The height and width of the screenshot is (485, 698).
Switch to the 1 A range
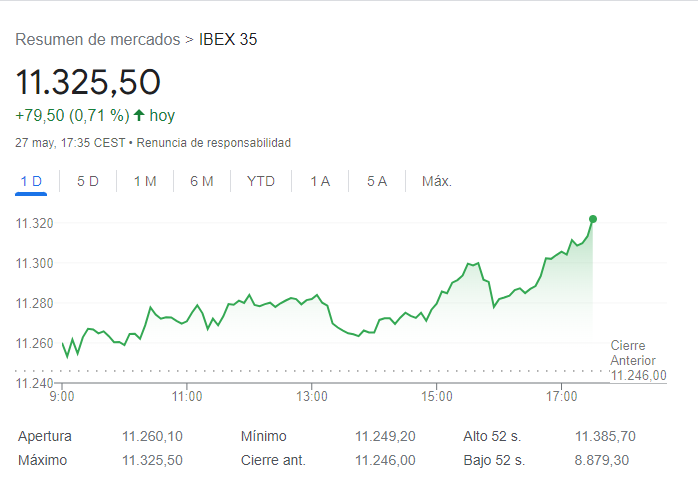320,181
